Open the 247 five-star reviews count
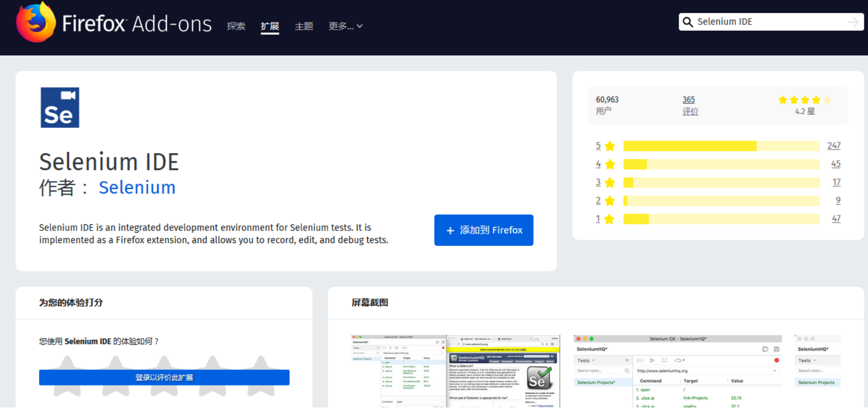 834,146
